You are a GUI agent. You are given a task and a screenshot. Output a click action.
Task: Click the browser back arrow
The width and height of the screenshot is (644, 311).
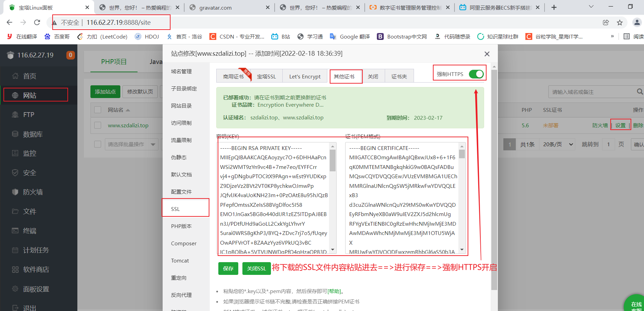click(x=9, y=22)
